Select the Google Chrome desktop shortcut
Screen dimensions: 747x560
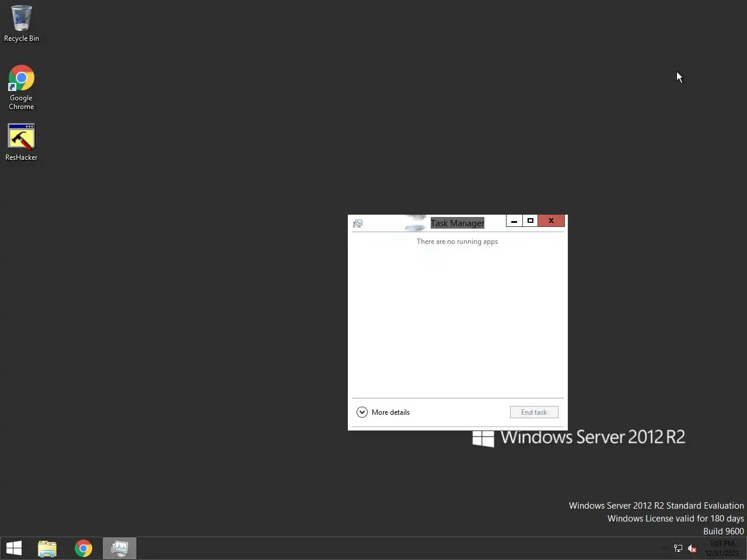22,87
